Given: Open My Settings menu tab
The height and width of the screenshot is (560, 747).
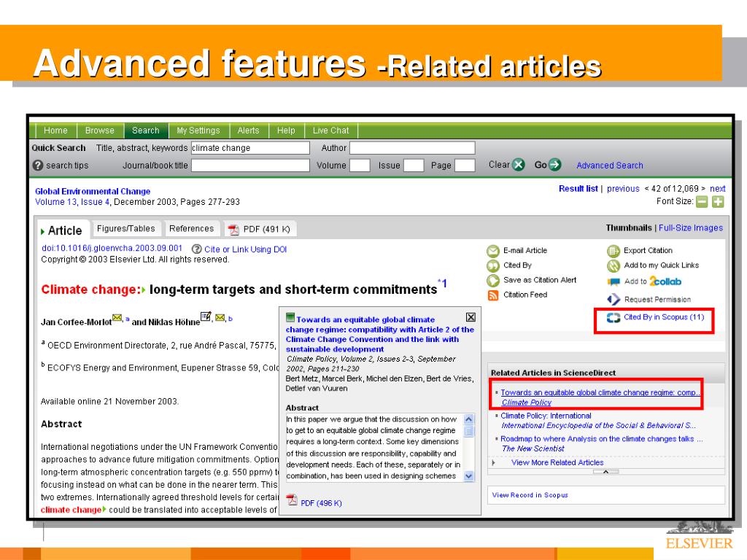Looking at the screenshot, I should (198, 131).
